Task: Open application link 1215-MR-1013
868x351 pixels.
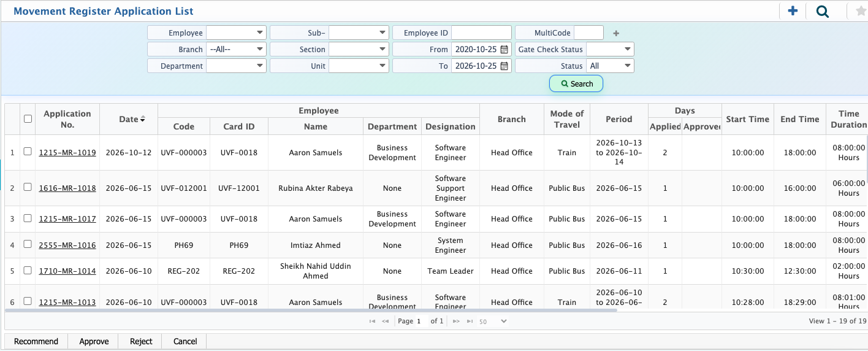Action: 67,303
